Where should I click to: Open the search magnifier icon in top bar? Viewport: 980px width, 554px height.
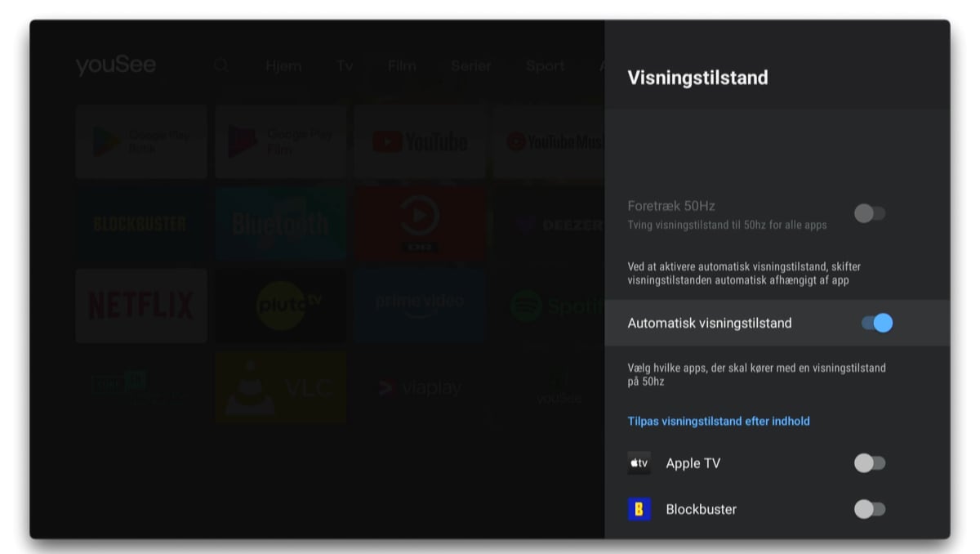coord(220,65)
